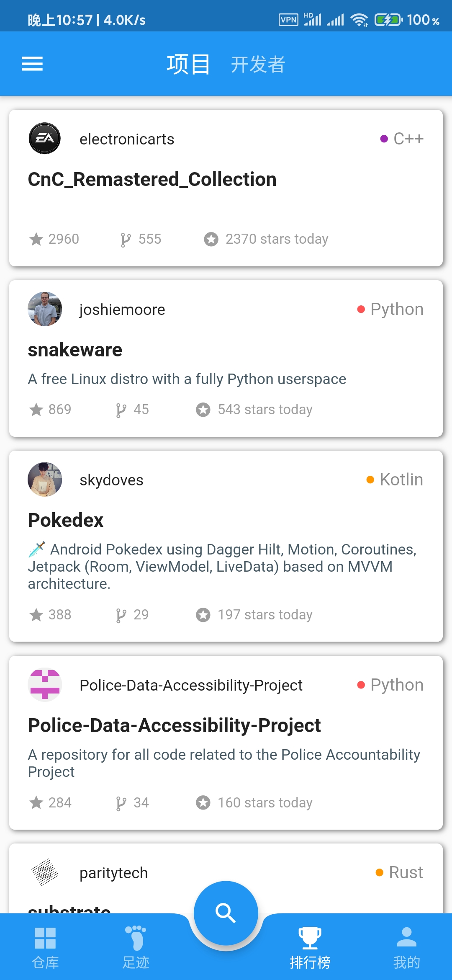Tap the Kotlin language label
This screenshot has height=980, width=452.
point(401,480)
